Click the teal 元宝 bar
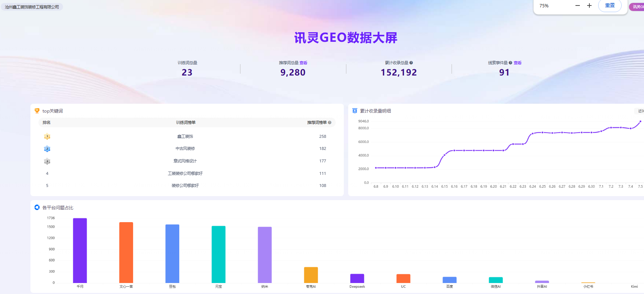The image size is (644, 294). (x=218, y=254)
